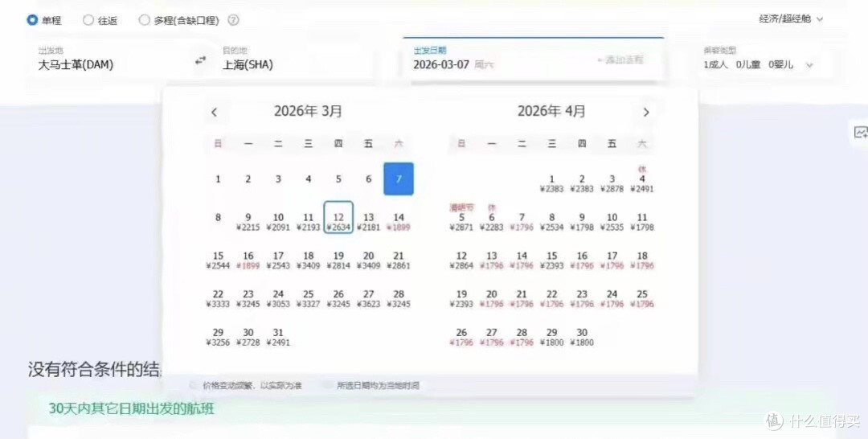The height and width of the screenshot is (439, 868).
Task: Select April 10 priced ¥2535
Action: [x=612, y=221]
